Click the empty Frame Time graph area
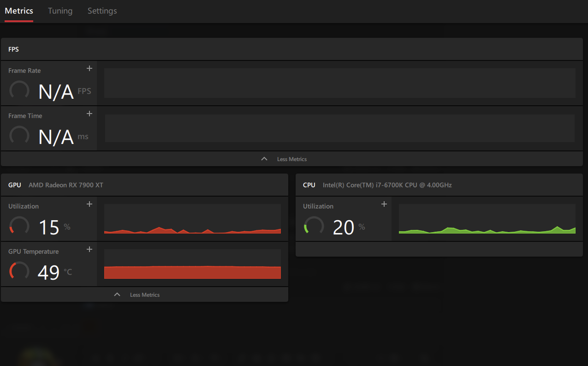The height and width of the screenshot is (366, 588). point(340,128)
